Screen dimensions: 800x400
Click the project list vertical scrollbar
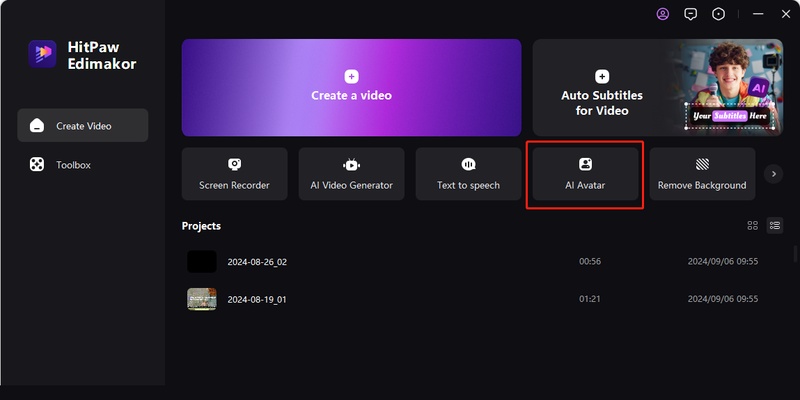(x=795, y=255)
